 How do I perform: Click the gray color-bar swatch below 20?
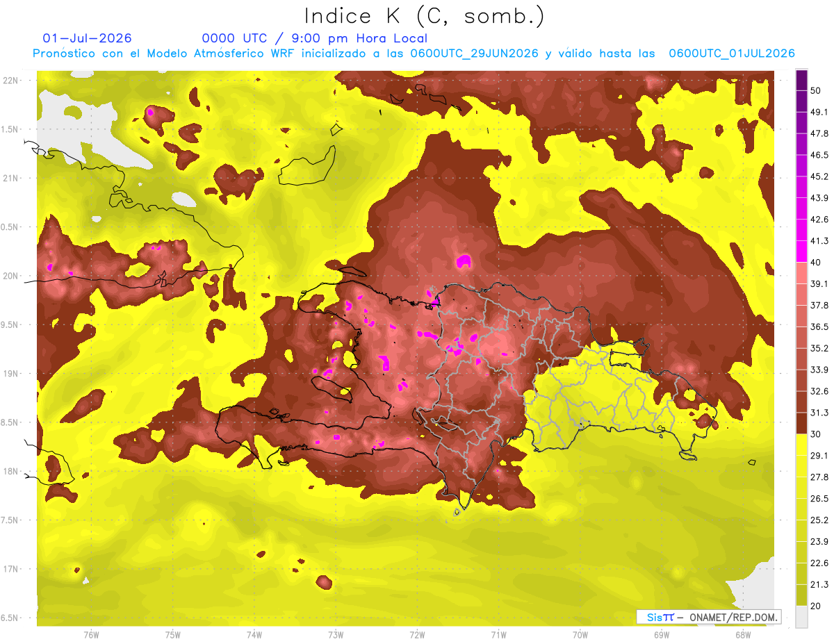(x=801, y=616)
